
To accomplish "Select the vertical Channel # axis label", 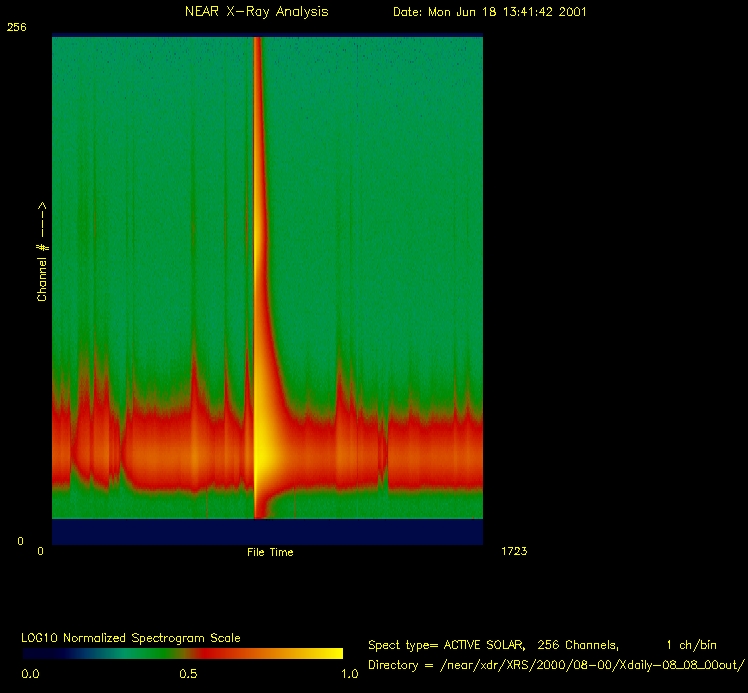I will 42,252.
